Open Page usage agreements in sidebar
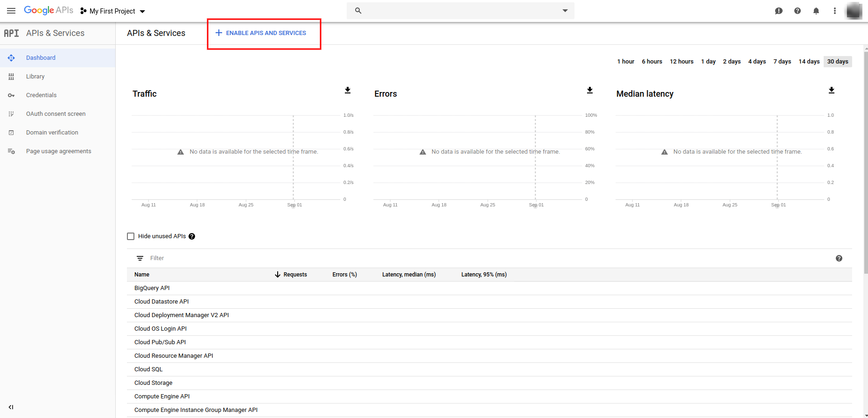The height and width of the screenshot is (418, 868). (57, 151)
